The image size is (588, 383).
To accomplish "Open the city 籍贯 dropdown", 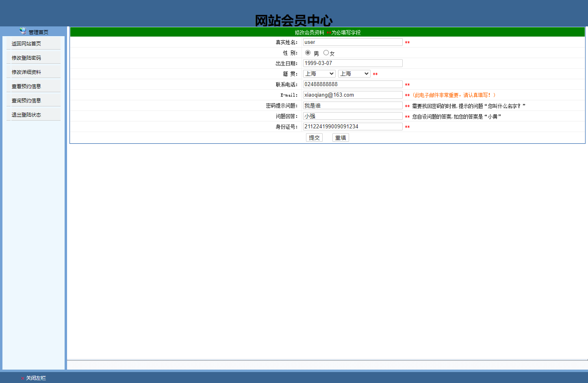I will 354,74.
